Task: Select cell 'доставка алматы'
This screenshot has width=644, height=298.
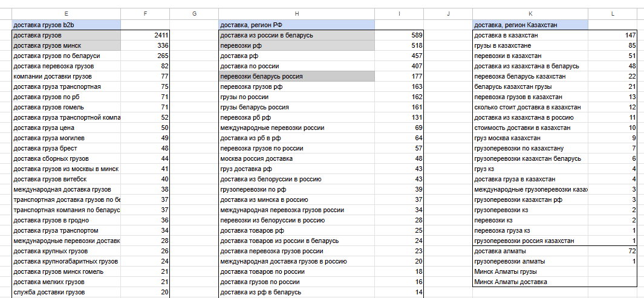Action: point(531,251)
